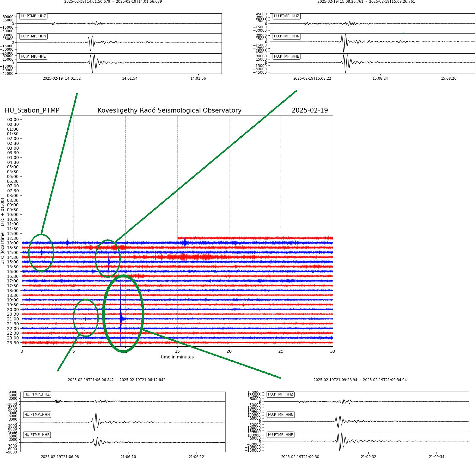Click the 15:08:20.761 time range header
The width and height of the screenshot is (476, 458).
pyautogui.click(x=366, y=2)
